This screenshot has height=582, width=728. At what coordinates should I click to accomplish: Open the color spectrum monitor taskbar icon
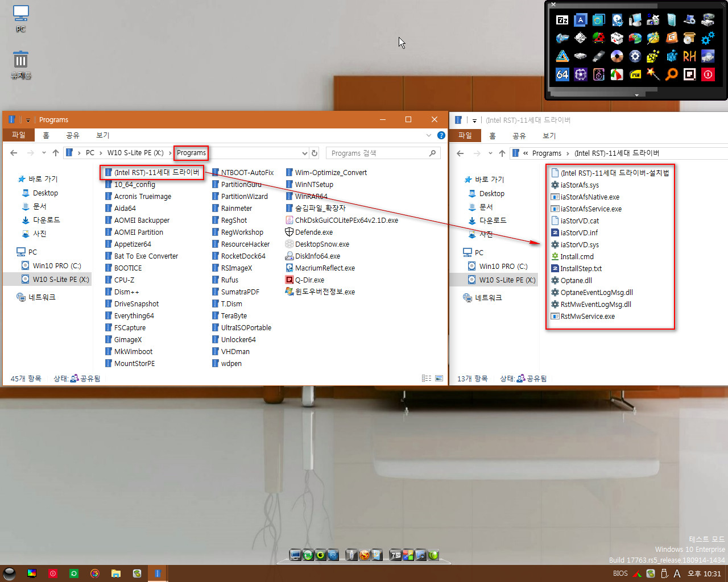tap(32, 573)
